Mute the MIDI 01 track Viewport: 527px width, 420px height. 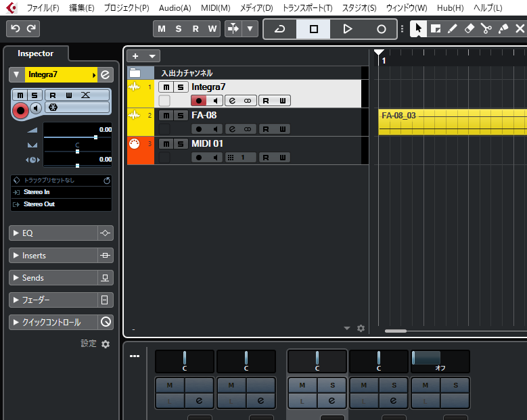[x=166, y=144]
